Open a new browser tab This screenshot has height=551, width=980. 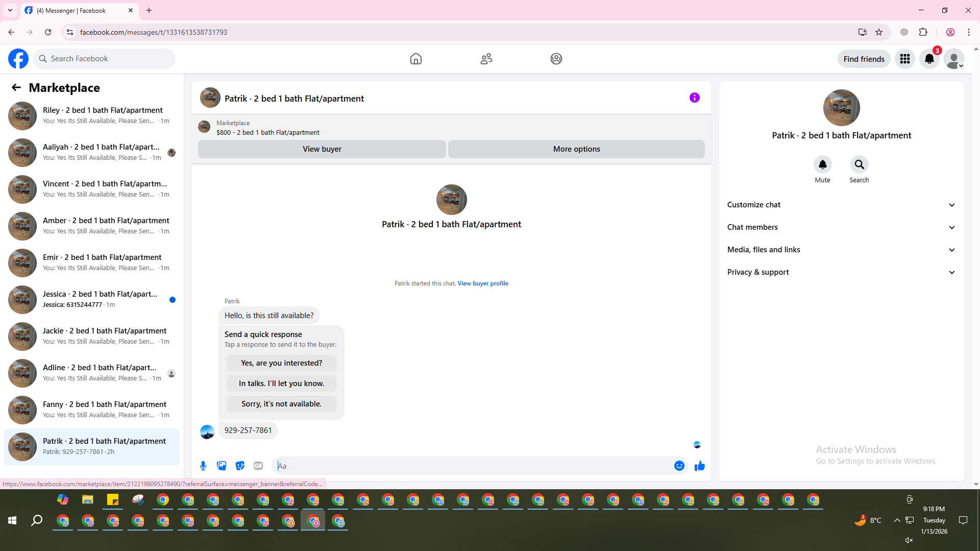pos(149,10)
